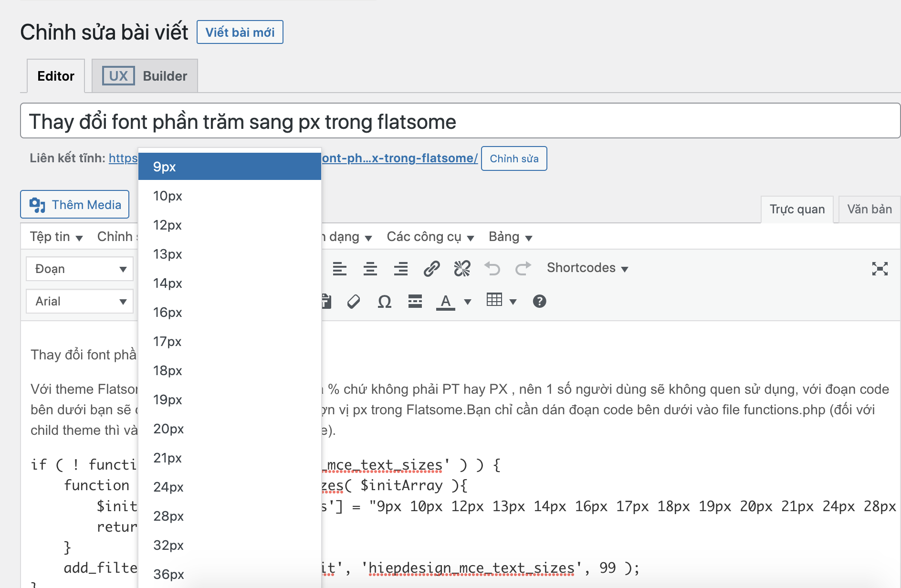Screen dimensions: 901x588
Task: Open the Arial font family dropdown
Action: [79, 301]
